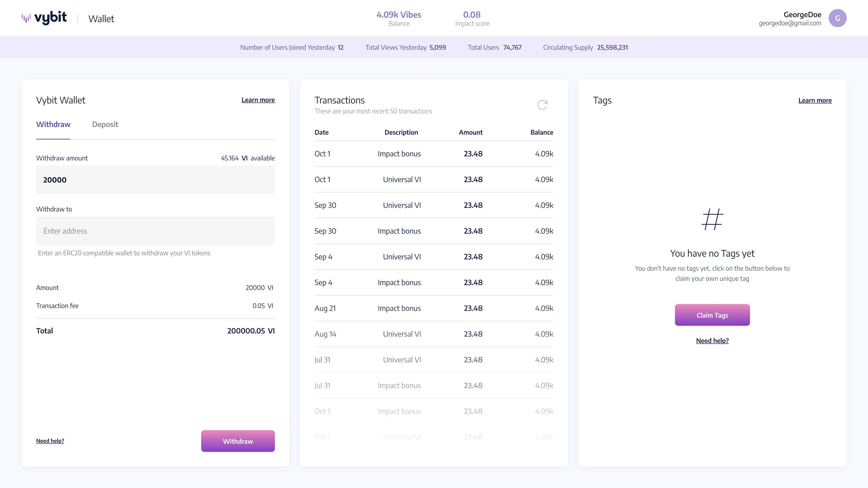Screen dimensions: 868x488
Task: Click the Transaction fee 0.05 VI value
Action: (263, 306)
